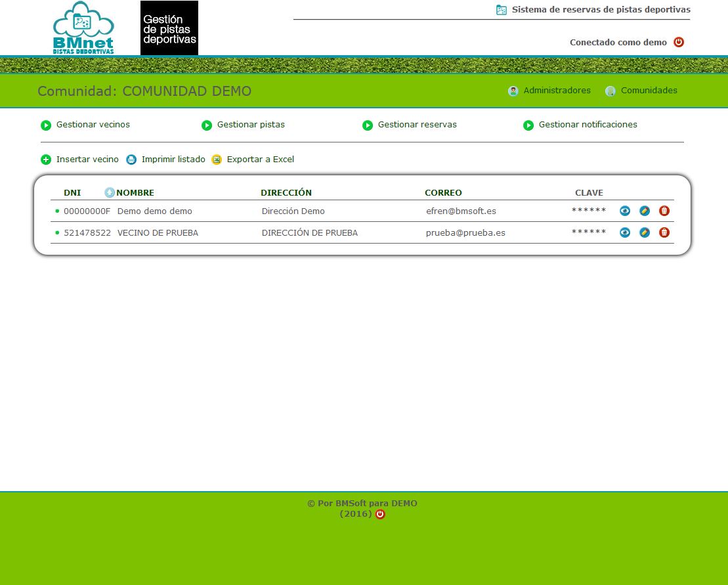
Task: Delete the Demo demo demo neighbor
Action: click(664, 211)
